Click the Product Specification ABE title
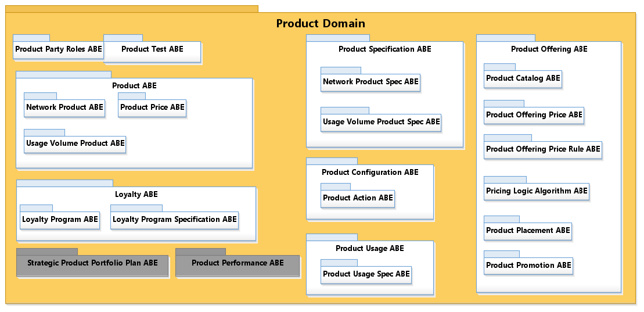 [385, 49]
